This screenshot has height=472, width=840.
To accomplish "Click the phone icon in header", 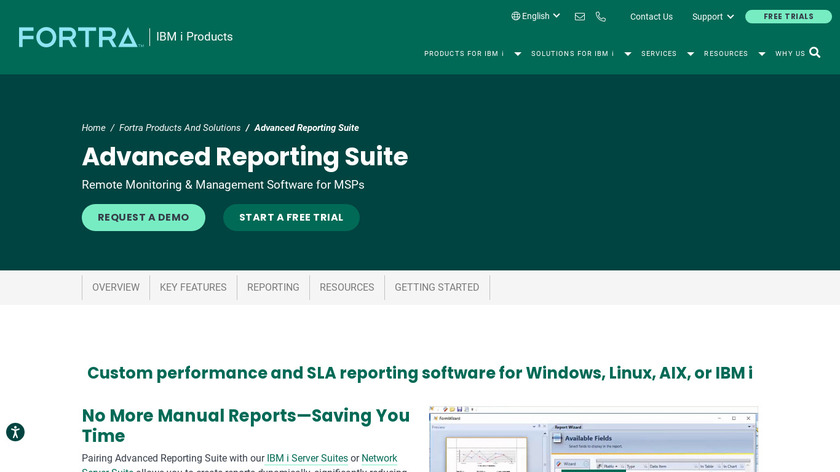I will pyautogui.click(x=601, y=17).
